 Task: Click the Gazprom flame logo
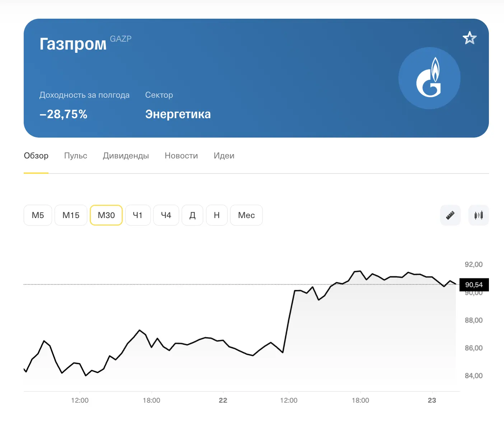tap(429, 78)
